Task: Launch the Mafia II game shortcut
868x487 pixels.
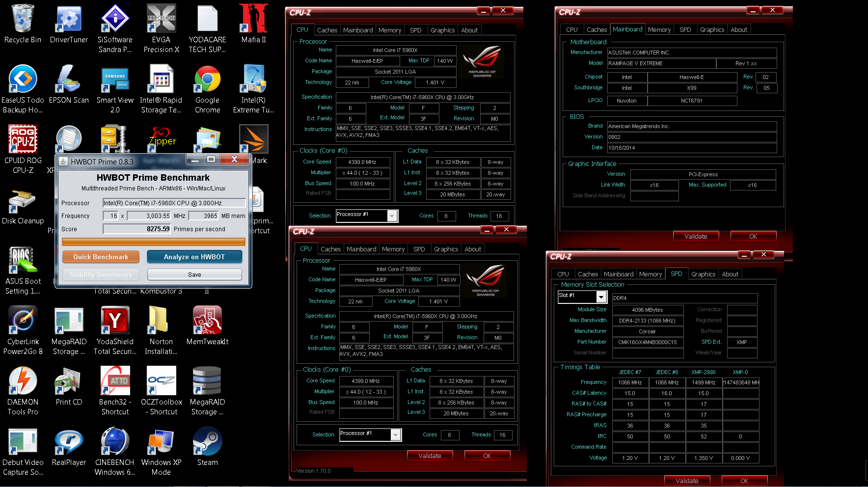Action: click(x=253, y=24)
